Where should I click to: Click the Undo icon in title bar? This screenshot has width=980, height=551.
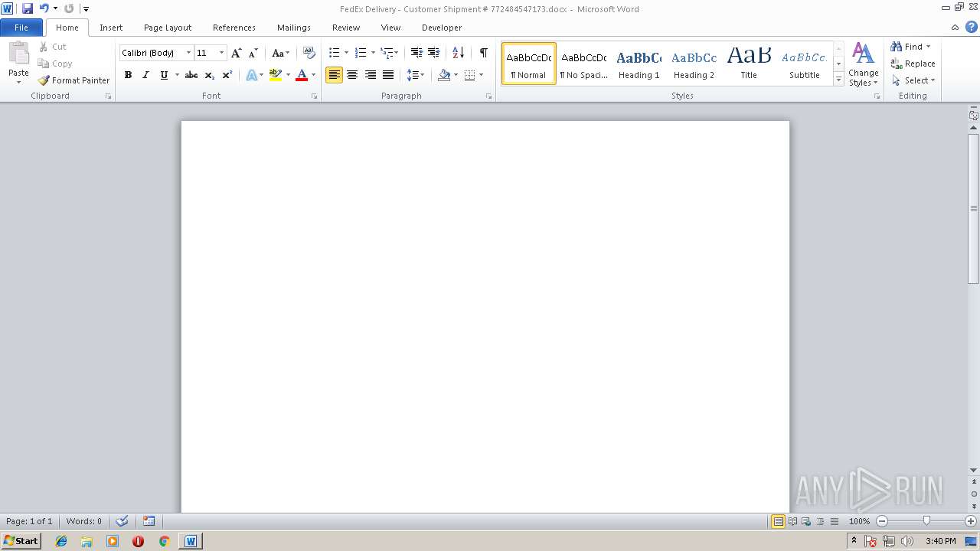point(44,8)
